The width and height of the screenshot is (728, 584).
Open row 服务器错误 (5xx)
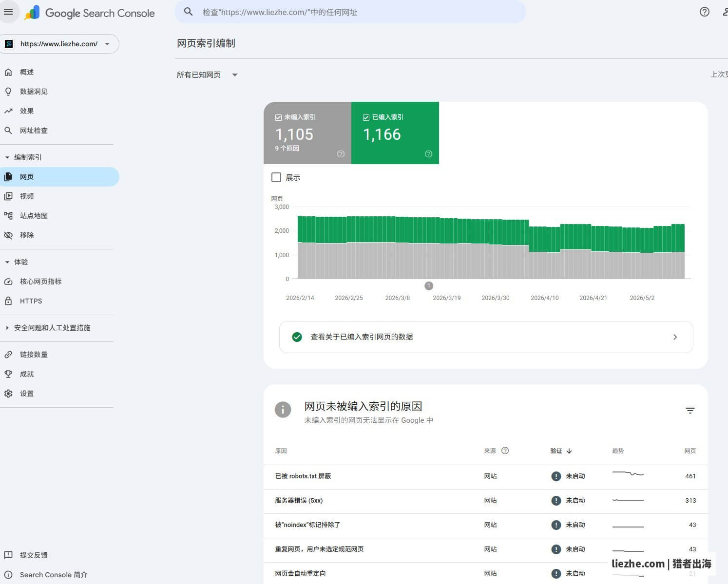pos(485,501)
